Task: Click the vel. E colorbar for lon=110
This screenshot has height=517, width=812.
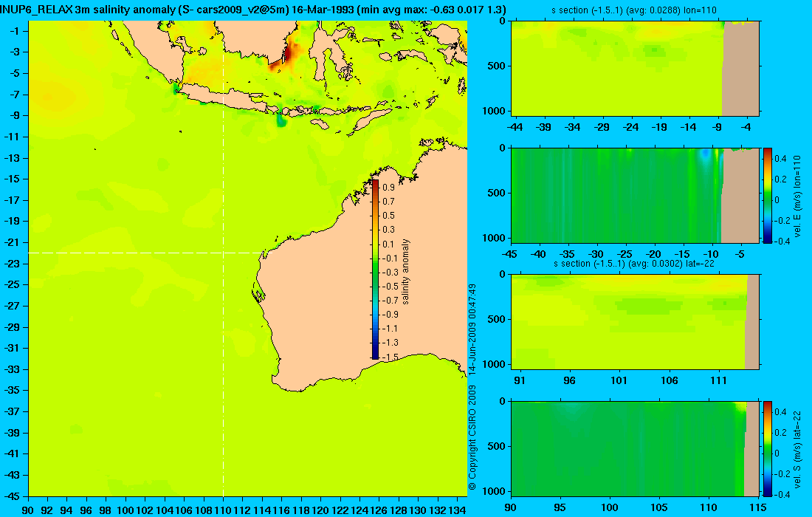Action: (x=768, y=195)
